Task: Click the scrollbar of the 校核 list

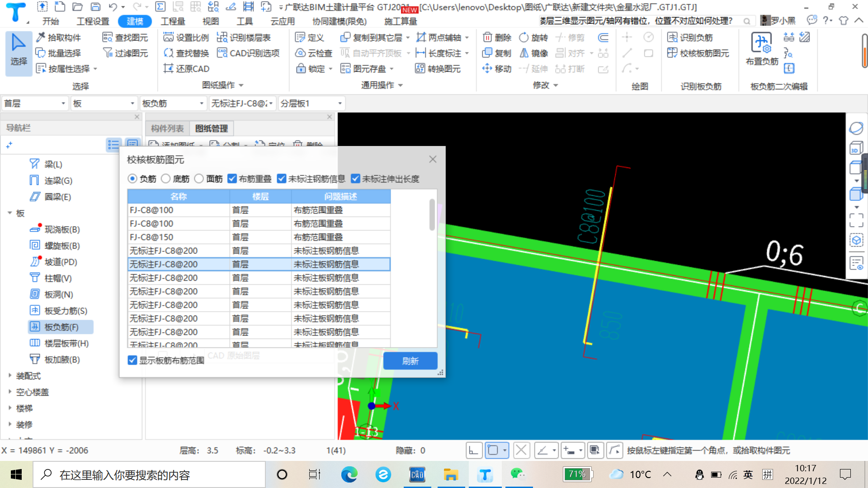Action: coord(432,215)
